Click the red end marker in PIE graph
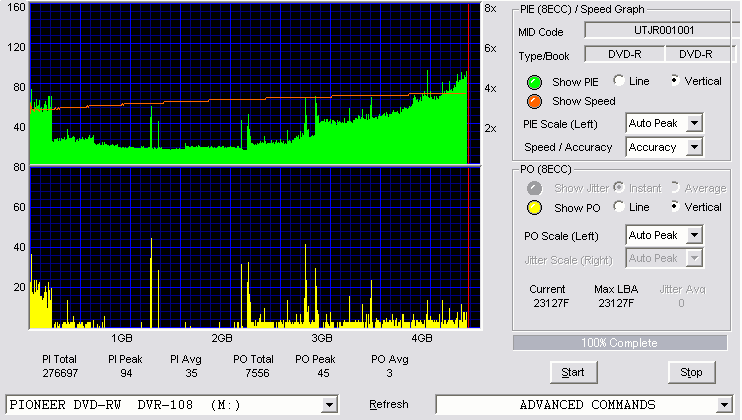Image resolution: width=742 pixels, height=420 pixels. [x=468, y=84]
